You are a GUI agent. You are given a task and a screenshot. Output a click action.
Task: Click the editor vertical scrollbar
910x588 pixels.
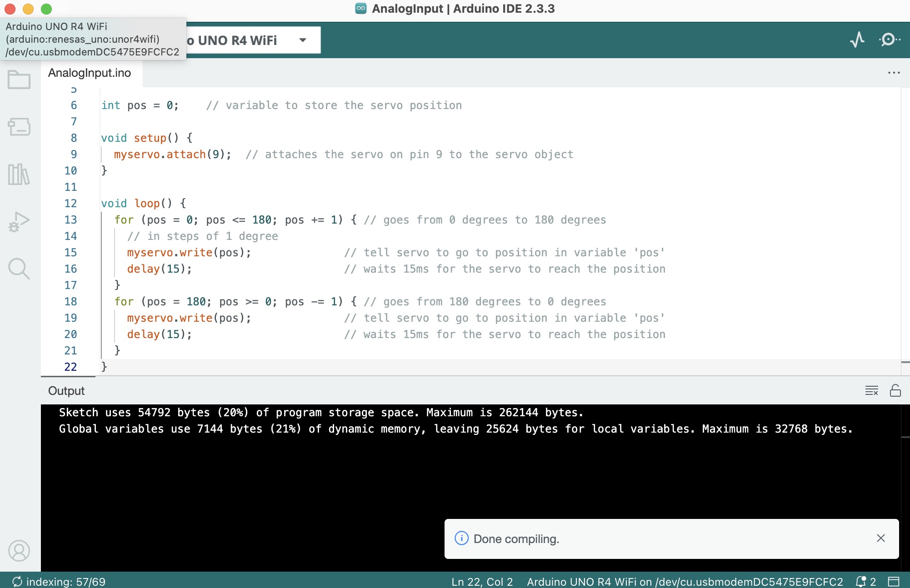[x=905, y=227]
